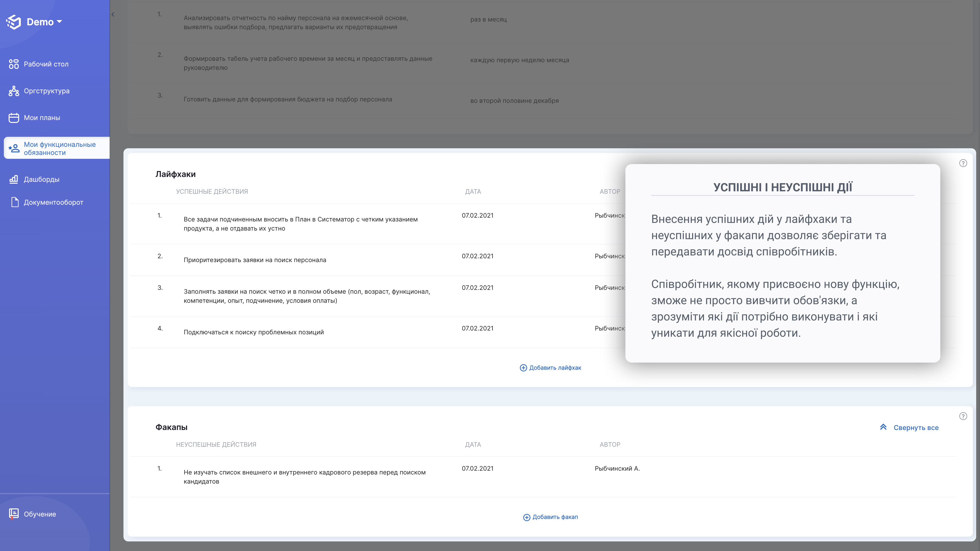Open the Рабочий стол menu item
980x551 pixels.
tap(46, 64)
